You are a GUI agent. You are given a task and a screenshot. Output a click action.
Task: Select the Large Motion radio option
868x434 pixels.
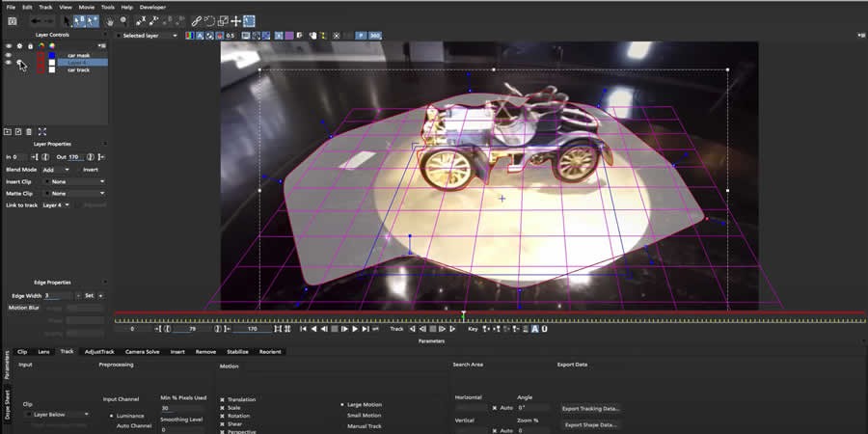click(x=341, y=404)
